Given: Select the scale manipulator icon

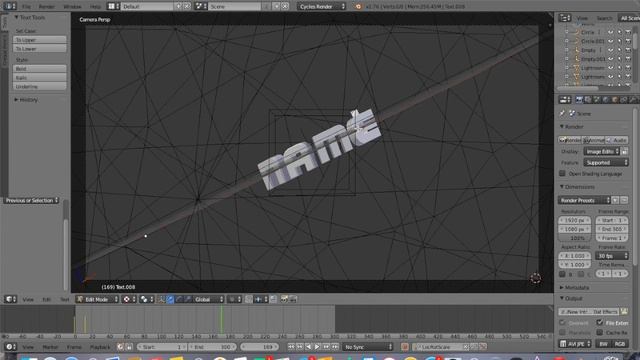Looking at the screenshot, I should (188, 299).
